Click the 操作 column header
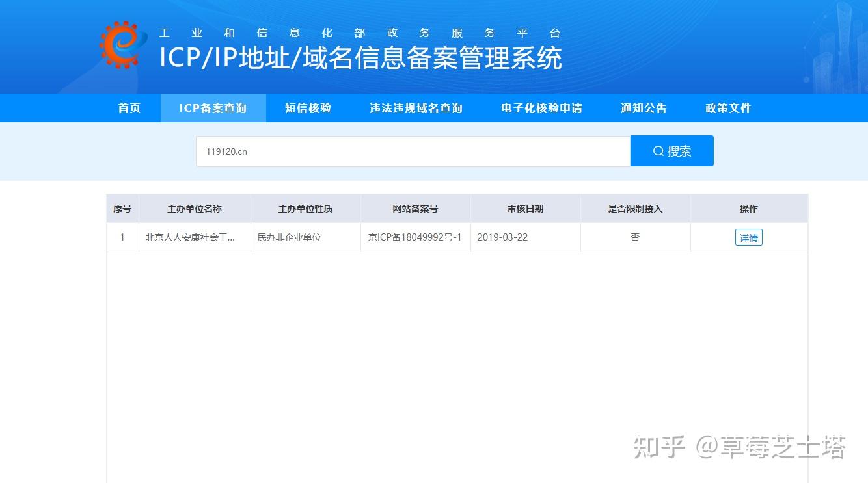868x483 pixels. pyautogui.click(x=749, y=209)
